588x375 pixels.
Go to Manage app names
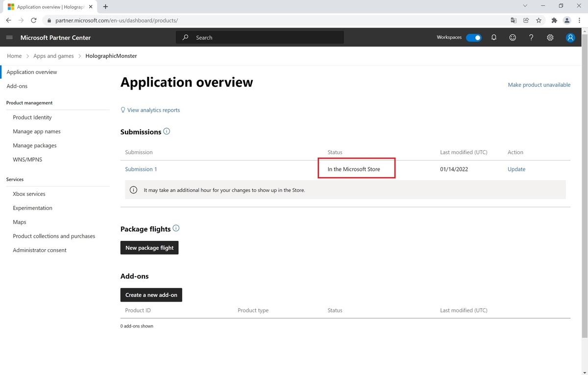tap(37, 131)
